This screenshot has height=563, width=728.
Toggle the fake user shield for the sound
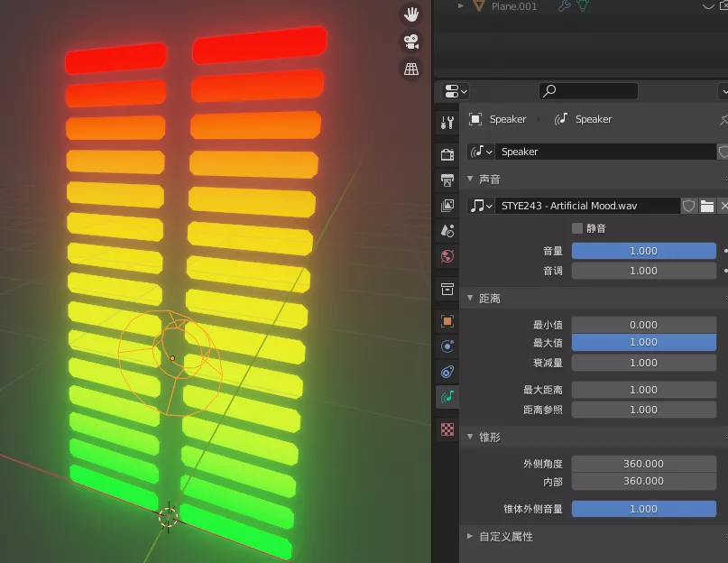[x=688, y=206]
